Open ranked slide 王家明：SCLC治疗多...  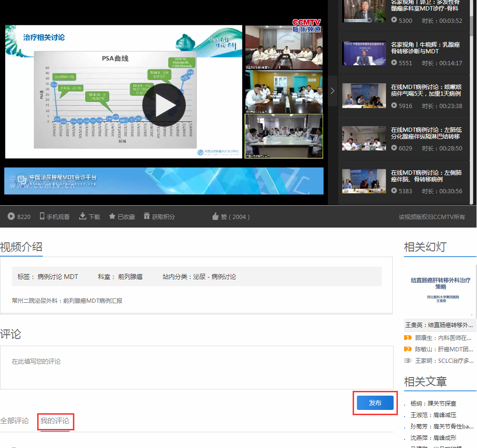[445, 361]
